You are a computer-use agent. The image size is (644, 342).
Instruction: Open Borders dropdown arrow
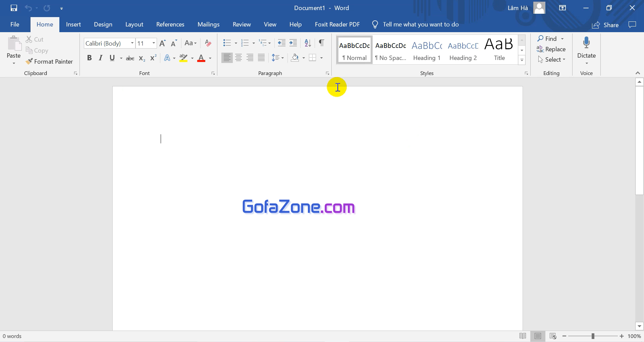(x=321, y=58)
